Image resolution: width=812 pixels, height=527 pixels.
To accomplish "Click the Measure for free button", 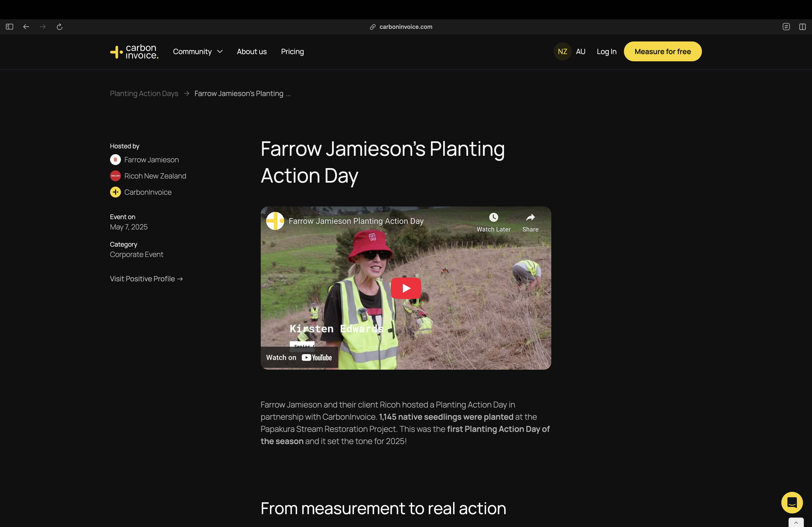I will pos(662,51).
